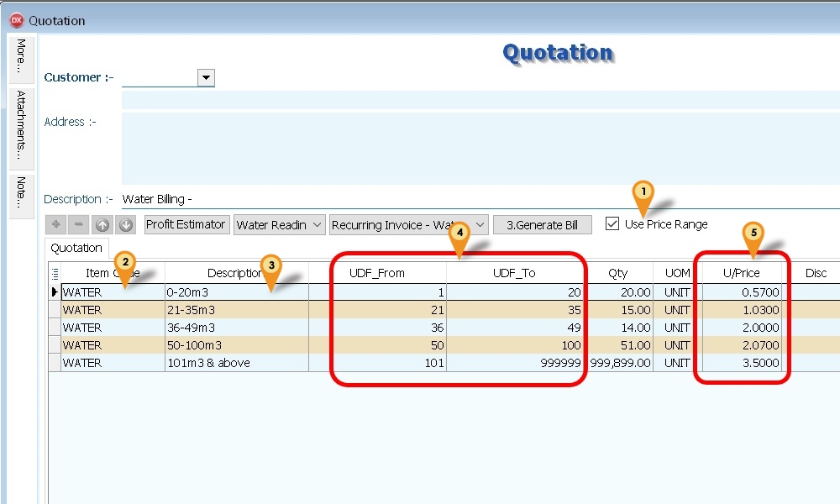Image resolution: width=840 pixels, height=504 pixels.
Task: Click the current row indicator arrow
Action: (x=55, y=292)
